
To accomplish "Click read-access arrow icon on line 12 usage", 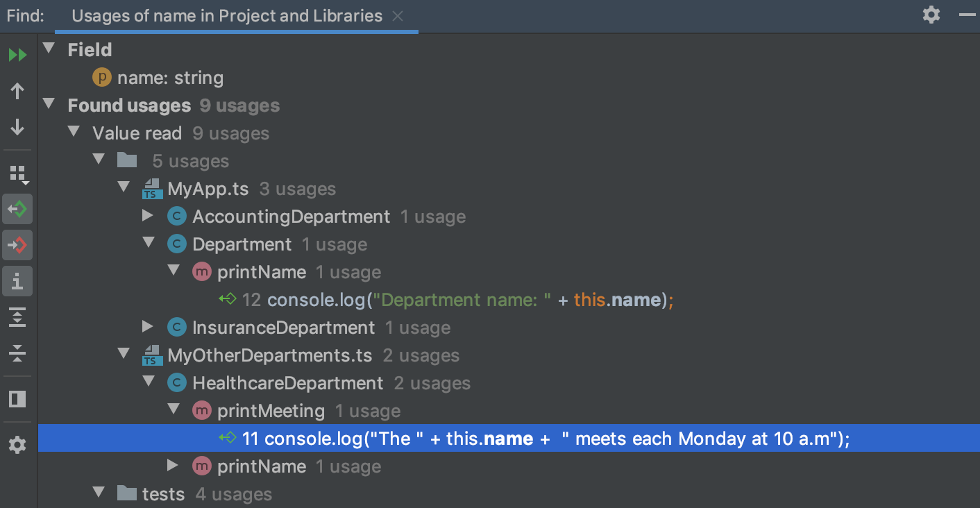I will pyautogui.click(x=228, y=299).
